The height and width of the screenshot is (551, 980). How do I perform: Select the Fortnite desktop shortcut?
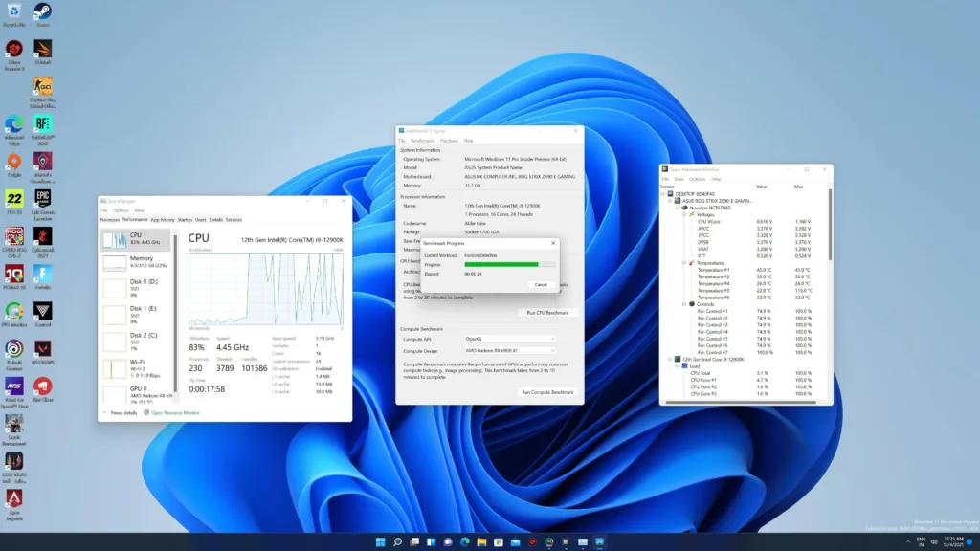tap(42, 277)
